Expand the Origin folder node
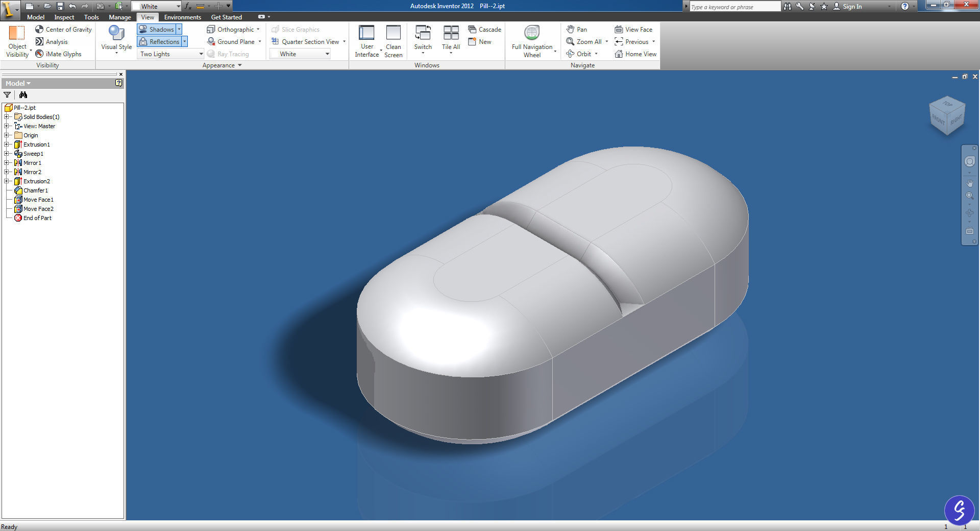The height and width of the screenshot is (531, 980). click(x=7, y=135)
